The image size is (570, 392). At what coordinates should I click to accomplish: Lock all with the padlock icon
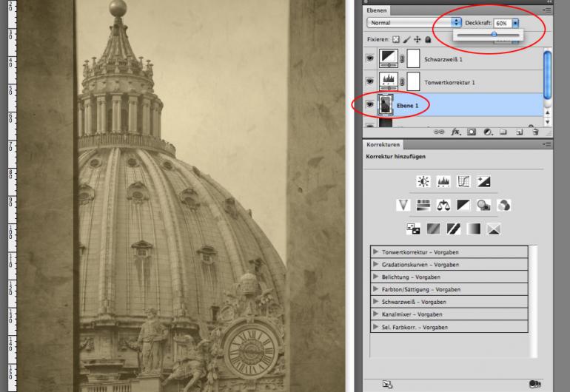click(x=428, y=39)
